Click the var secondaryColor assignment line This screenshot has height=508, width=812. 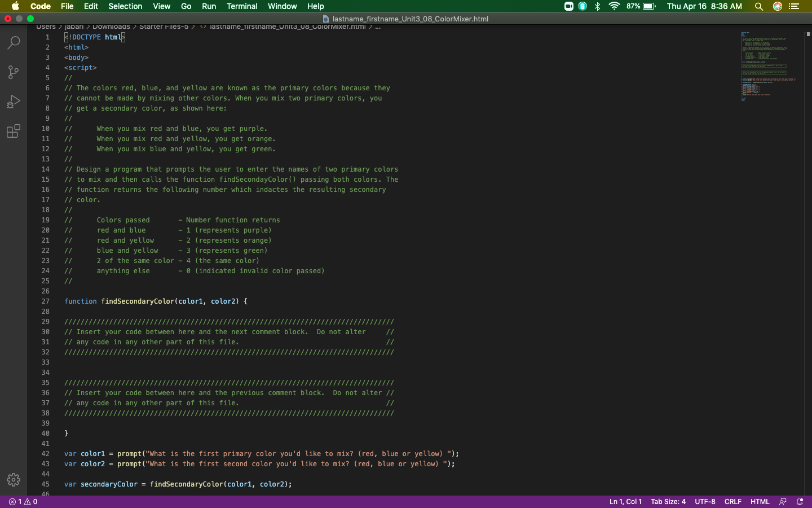point(178,484)
